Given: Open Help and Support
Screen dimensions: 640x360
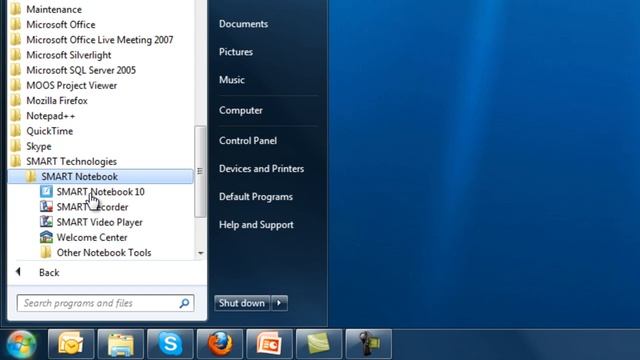Looking at the screenshot, I should pyautogui.click(x=256, y=224).
